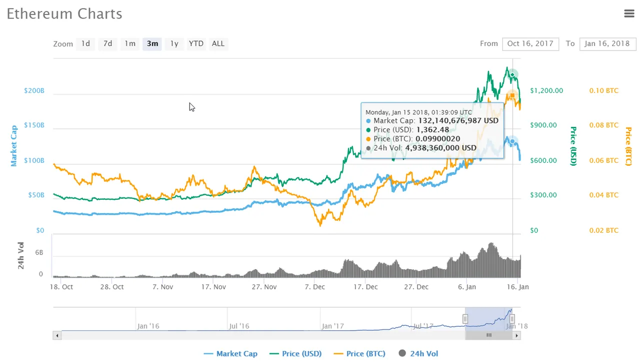Click the Market Cap axis title
Image resolution: width=640 pixels, height=364 pixels.
point(14,146)
